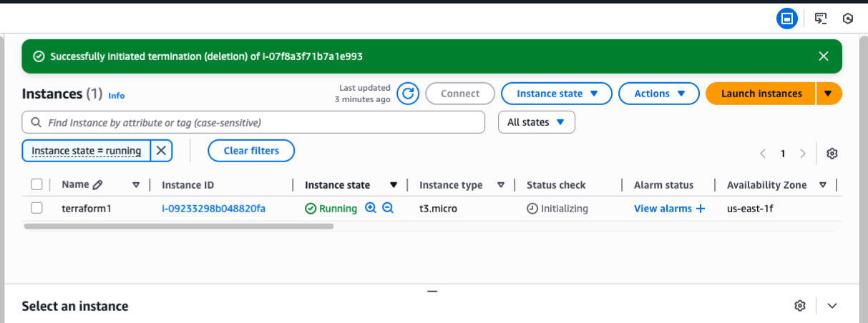Image resolution: width=868 pixels, height=323 pixels.
Task: Click the zoom-out filter icon beside Running
Action: coord(388,209)
